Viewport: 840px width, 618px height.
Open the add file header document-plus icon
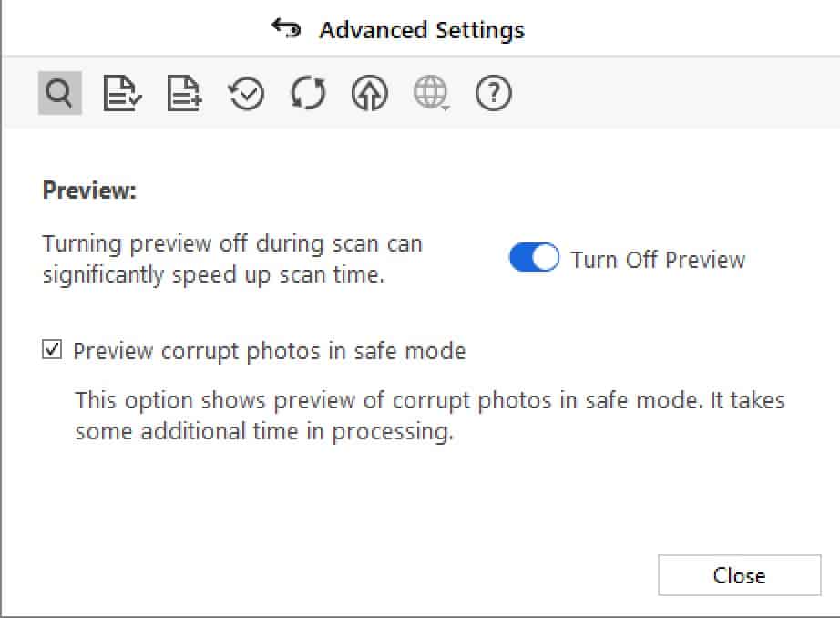click(184, 93)
